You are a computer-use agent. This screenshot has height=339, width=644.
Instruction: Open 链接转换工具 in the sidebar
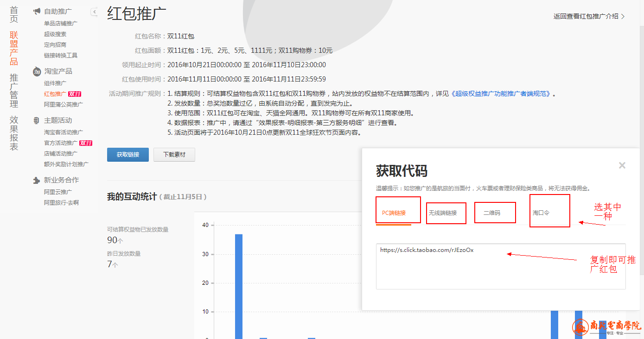click(61, 55)
